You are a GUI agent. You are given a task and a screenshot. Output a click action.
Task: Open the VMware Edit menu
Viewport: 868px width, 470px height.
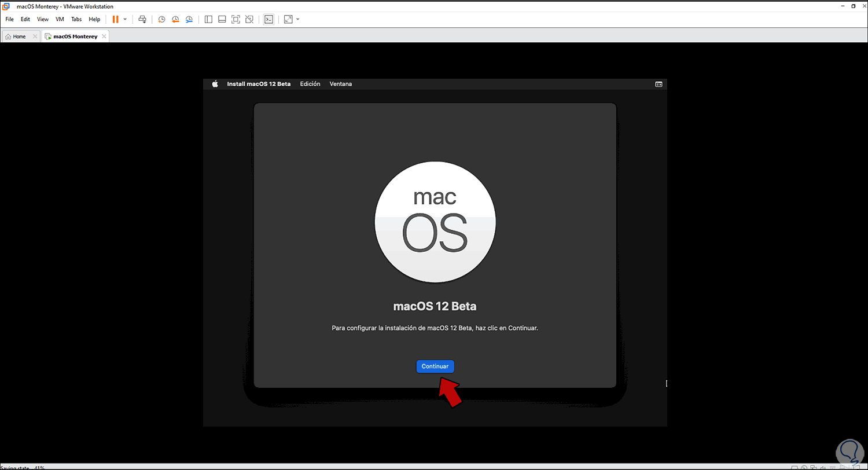click(x=25, y=19)
